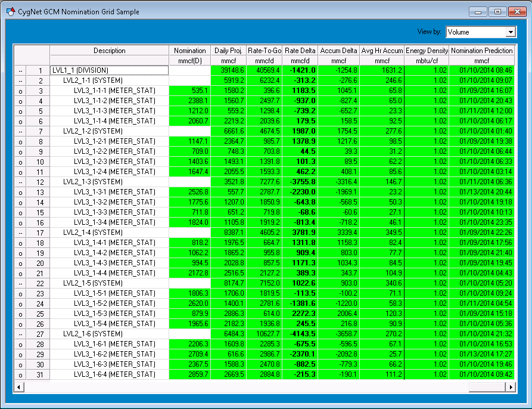Select the Rate Delta column header
This screenshot has width=532, height=409.
point(300,51)
